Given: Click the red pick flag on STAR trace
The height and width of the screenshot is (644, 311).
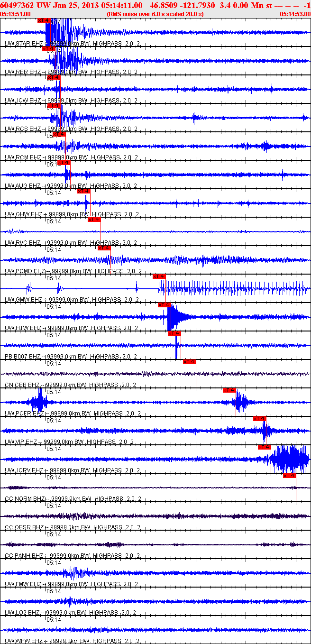Looking at the screenshot, I should click(43, 20).
